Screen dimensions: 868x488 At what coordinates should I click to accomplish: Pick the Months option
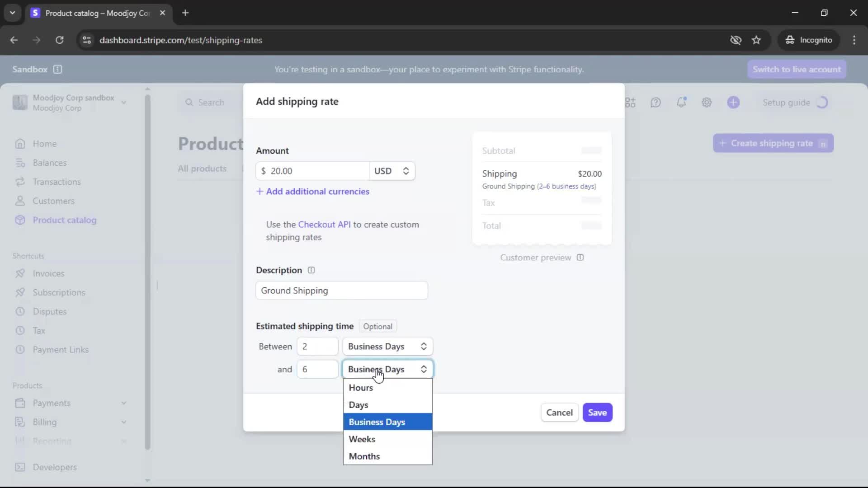point(364,456)
